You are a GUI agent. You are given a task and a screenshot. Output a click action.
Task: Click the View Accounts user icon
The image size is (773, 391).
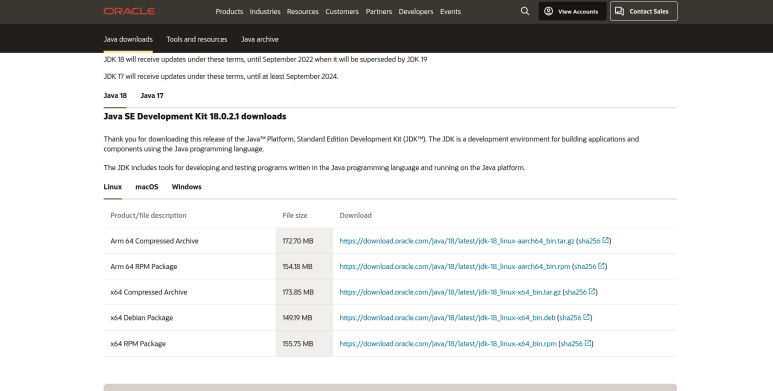coord(548,11)
